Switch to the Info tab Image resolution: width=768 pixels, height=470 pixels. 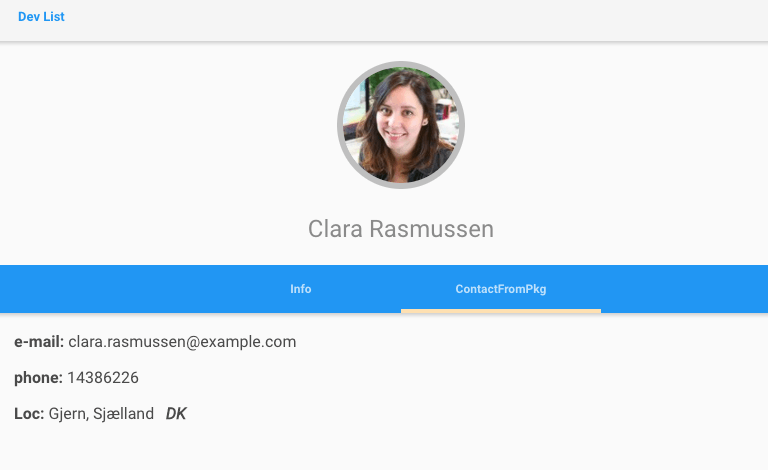point(301,289)
